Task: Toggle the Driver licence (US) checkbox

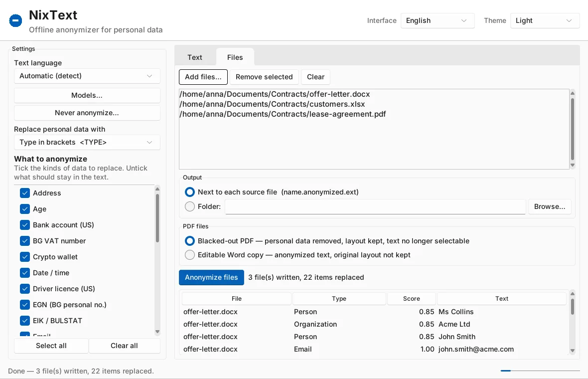Action: tap(25, 289)
